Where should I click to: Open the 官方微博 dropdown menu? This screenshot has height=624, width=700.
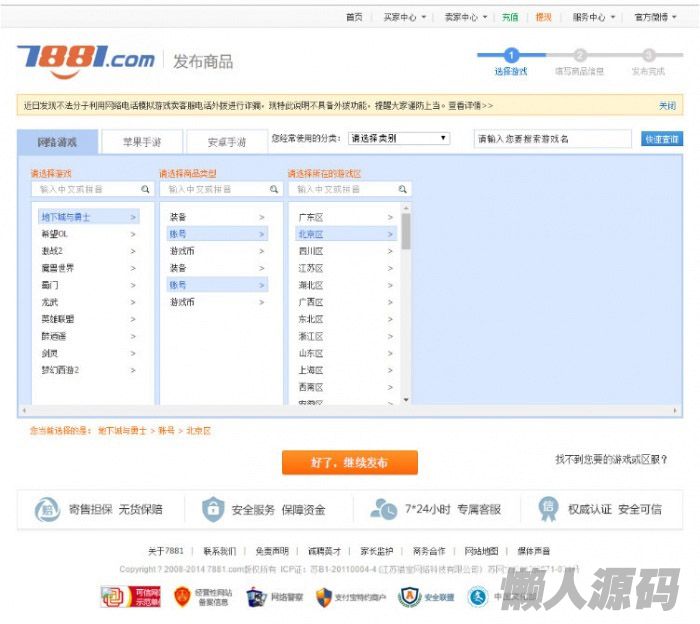[x=656, y=17]
